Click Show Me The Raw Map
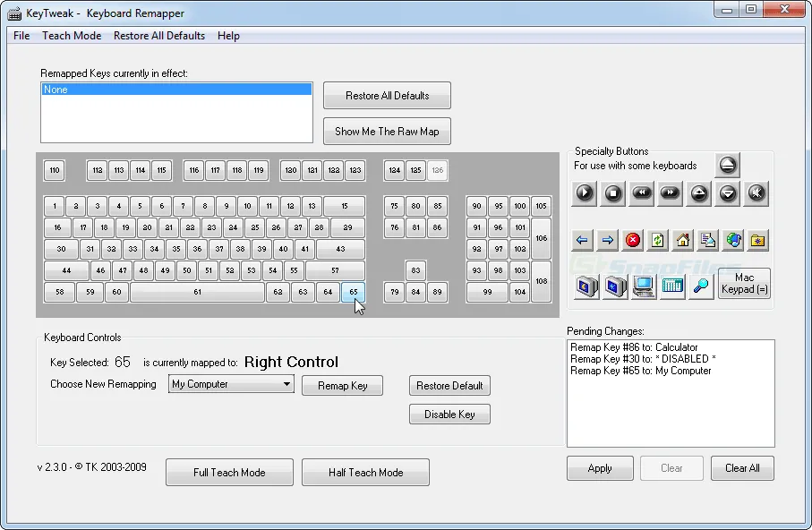 387,131
